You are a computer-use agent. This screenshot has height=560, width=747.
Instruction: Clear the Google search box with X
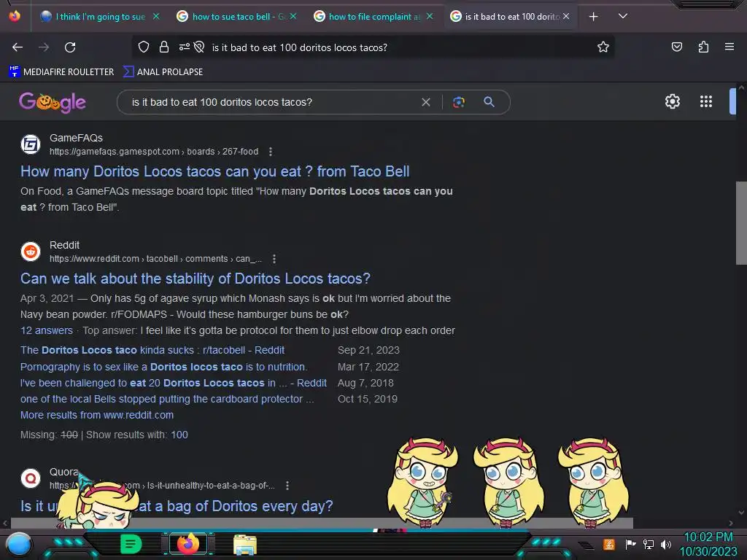point(426,102)
